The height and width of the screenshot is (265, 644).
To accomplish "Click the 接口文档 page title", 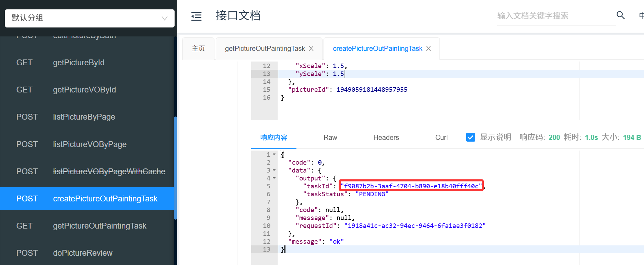I will [238, 15].
